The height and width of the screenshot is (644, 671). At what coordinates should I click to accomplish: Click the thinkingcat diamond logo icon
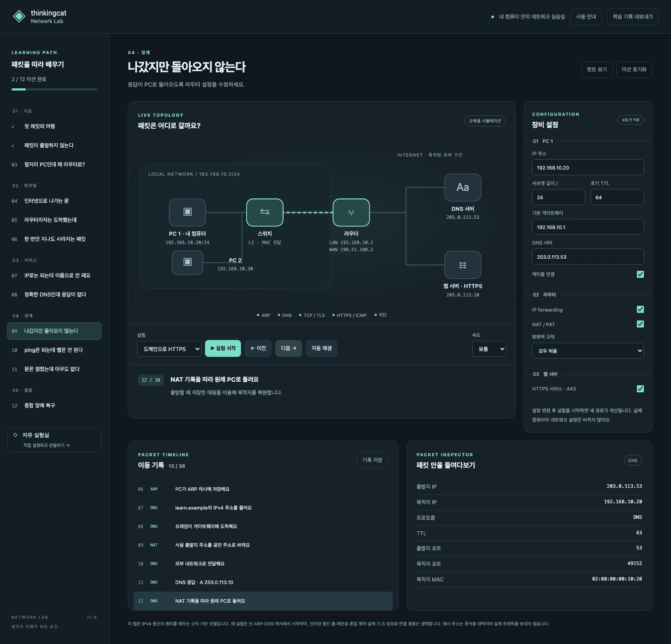pos(19,16)
